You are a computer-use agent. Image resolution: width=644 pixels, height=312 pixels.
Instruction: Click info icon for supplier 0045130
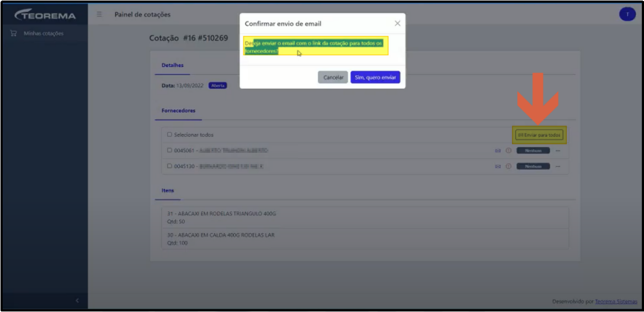(509, 166)
